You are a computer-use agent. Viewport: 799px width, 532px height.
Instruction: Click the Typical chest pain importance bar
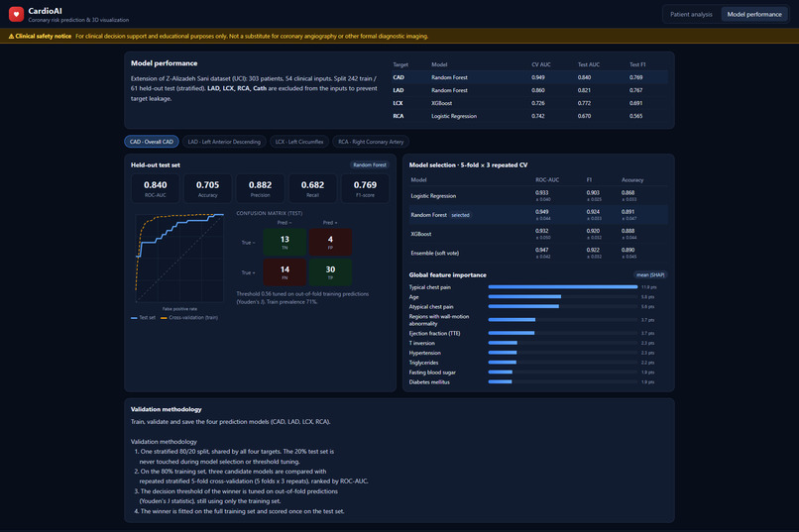coord(562,287)
